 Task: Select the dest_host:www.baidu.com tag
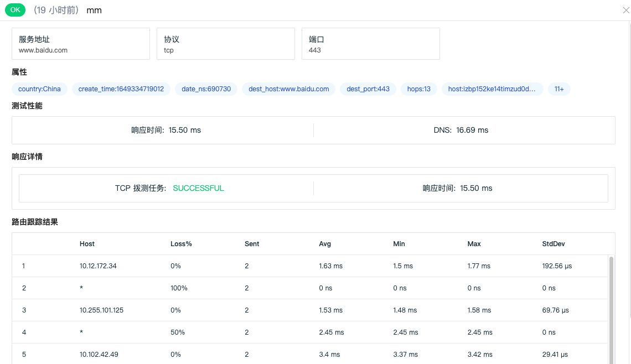pos(288,89)
